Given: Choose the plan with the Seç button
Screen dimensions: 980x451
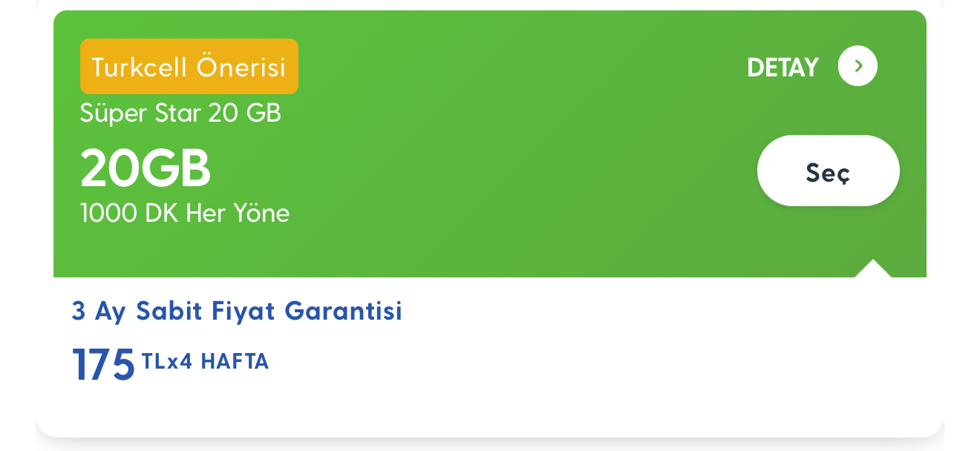Looking at the screenshot, I should coord(828,171).
